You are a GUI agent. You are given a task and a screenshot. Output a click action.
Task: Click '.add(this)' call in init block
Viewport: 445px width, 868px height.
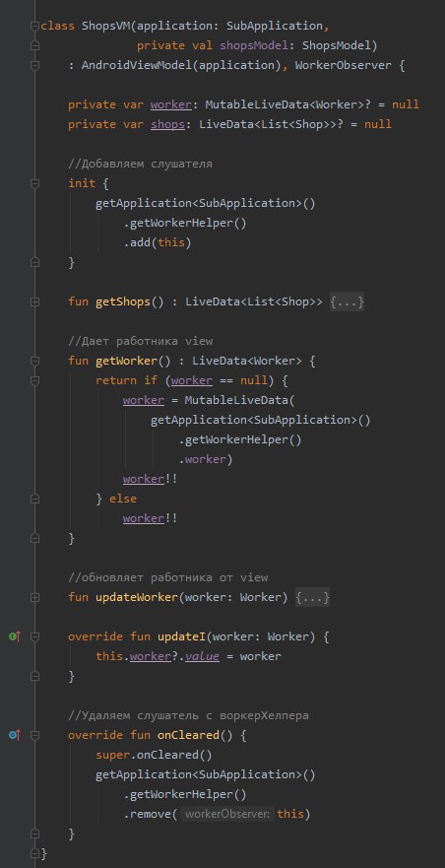tap(158, 242)
